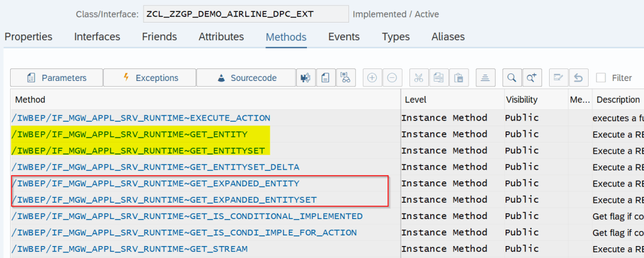Viewport: 644px width, 258px height.
Task: Click the Class/Interface name input field
Action: pos(245,14)
